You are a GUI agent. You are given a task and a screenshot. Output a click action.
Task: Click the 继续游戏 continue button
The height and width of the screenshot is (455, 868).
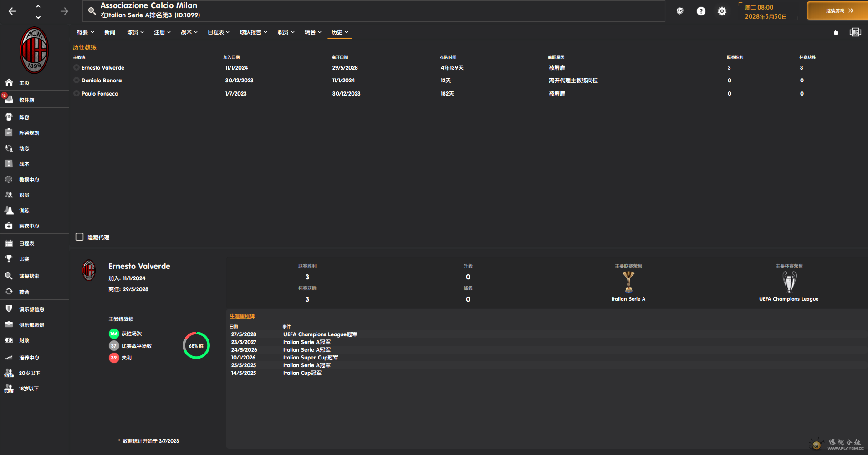(x=838, y=10)
